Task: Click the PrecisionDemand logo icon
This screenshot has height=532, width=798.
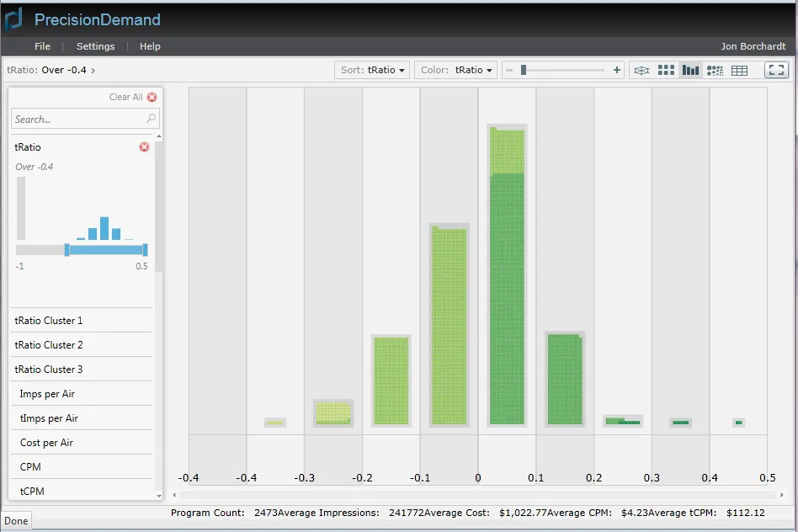Action: click(13, 19)
